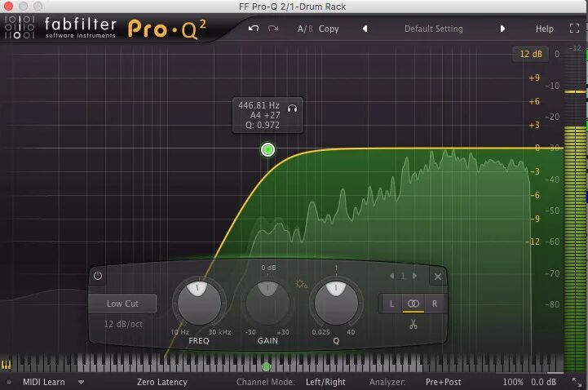The height and width of the screenshot is (390, 588).
Task: Copy settings with the Copy button
Action: (x=329, y=29)
